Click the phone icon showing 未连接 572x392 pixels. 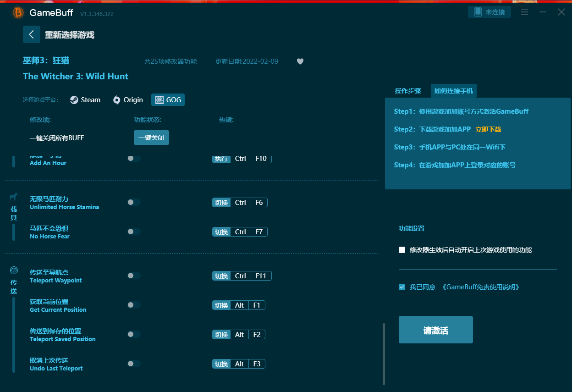point(478,12)
